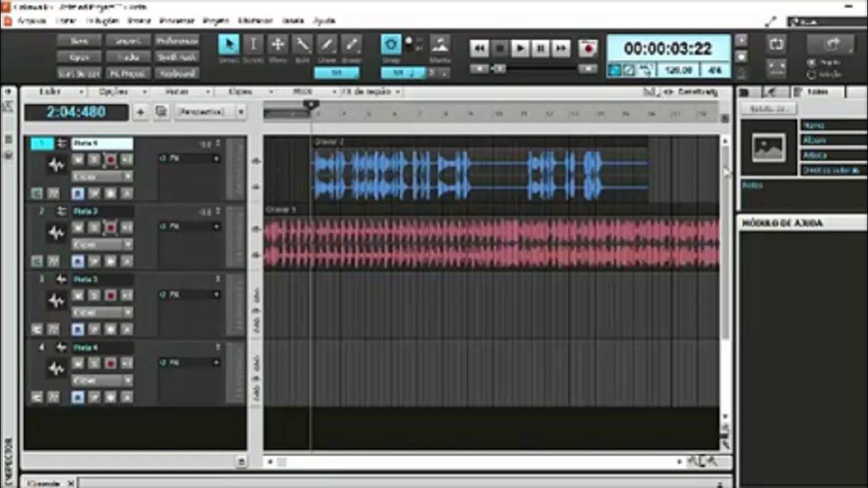Open track 3 FX bin dropdown

[216, 295]
